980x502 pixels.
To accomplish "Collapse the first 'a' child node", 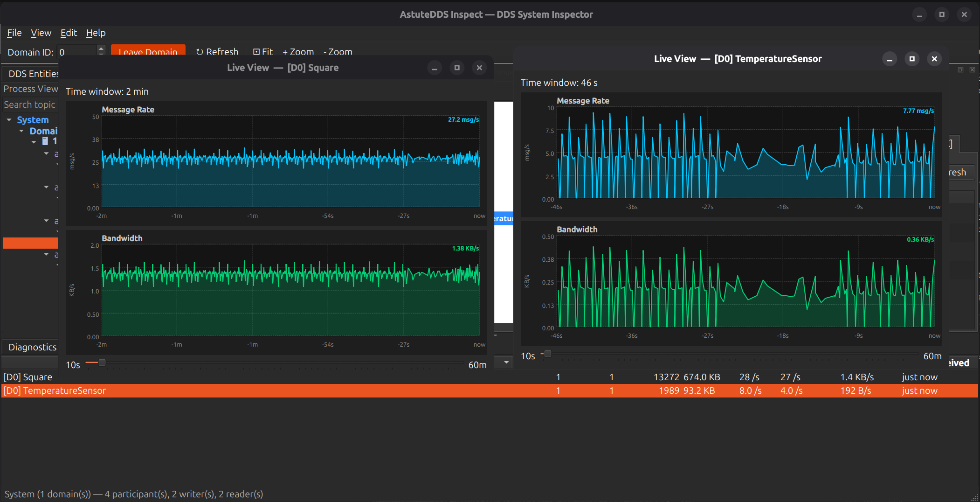I will [46, 153].
